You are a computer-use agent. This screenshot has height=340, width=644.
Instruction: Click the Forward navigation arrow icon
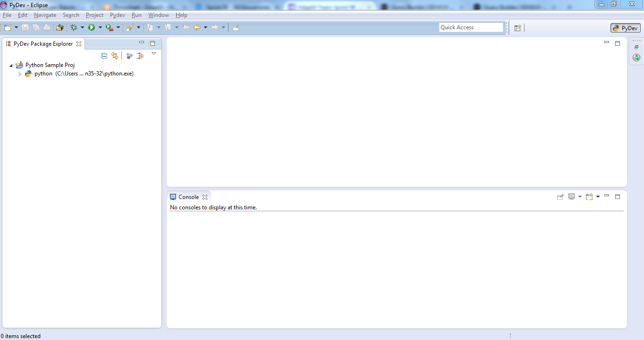[215, 28]
